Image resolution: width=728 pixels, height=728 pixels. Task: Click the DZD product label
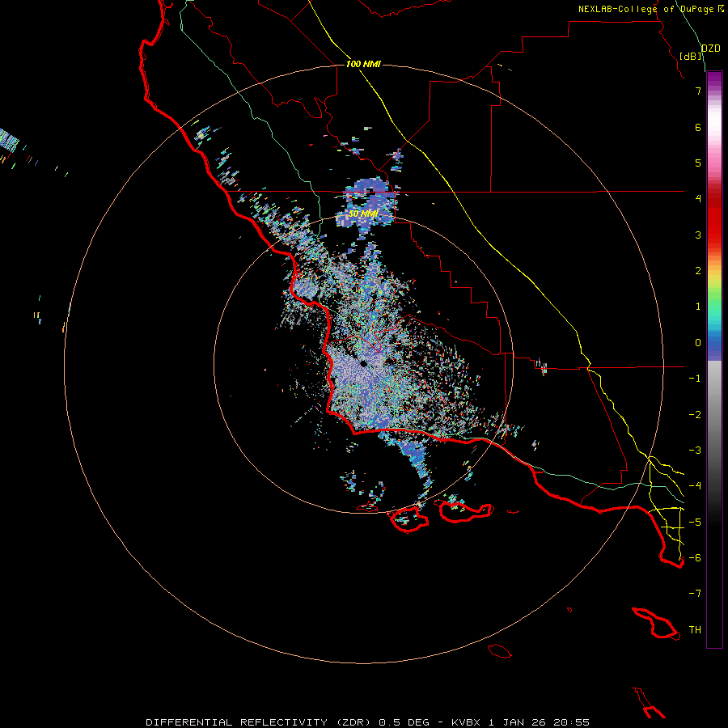711,49
